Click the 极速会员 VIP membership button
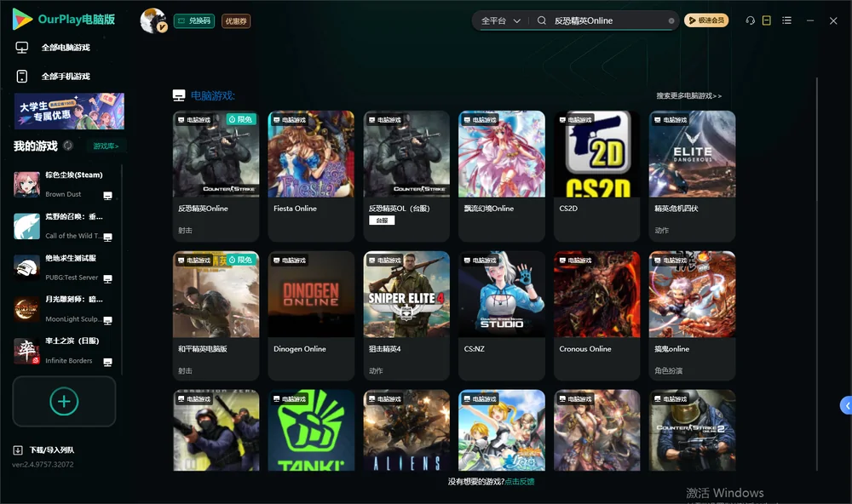The image size is (852, 504). point(705,20)
